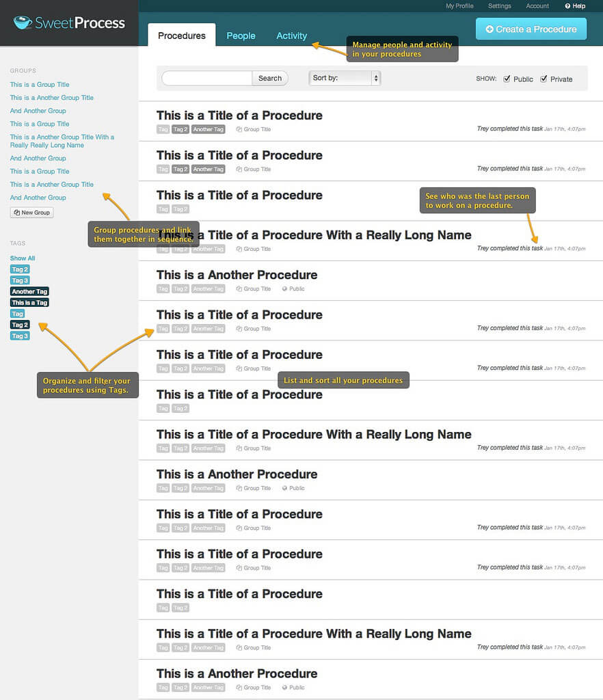Image resolution: width=603 pixels, height=700 pixels.
Task: Switch to the People tab
Action: (x=241, y=36)
